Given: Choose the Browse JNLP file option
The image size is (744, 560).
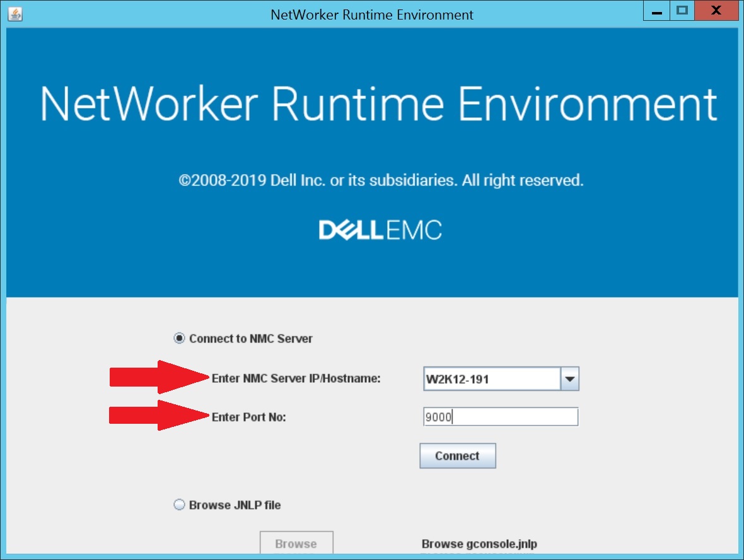Looking at the screenshot, I should (x=179, y=505).
